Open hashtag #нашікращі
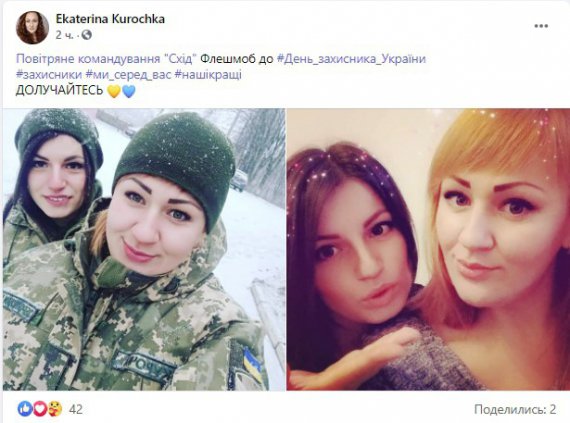 208,75
